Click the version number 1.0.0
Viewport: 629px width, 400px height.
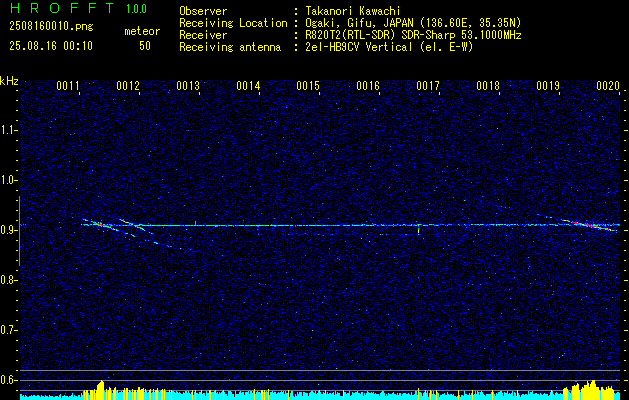pos(136,8)
